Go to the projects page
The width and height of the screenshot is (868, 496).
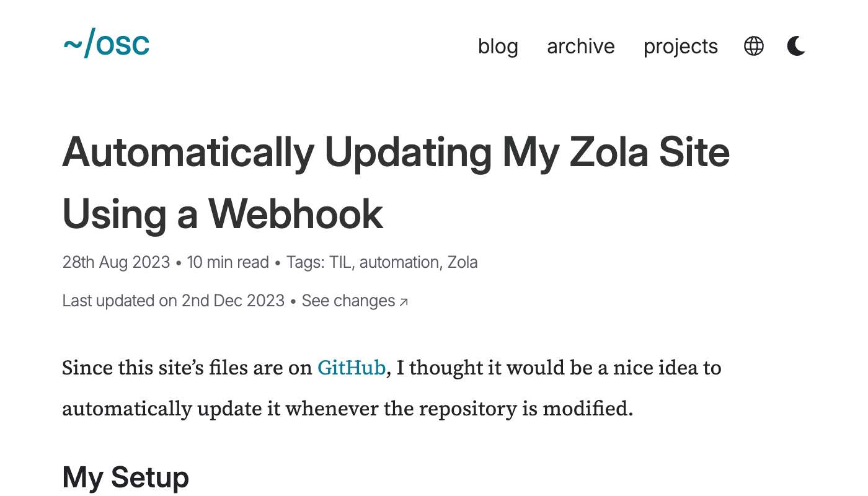point(680,46)
